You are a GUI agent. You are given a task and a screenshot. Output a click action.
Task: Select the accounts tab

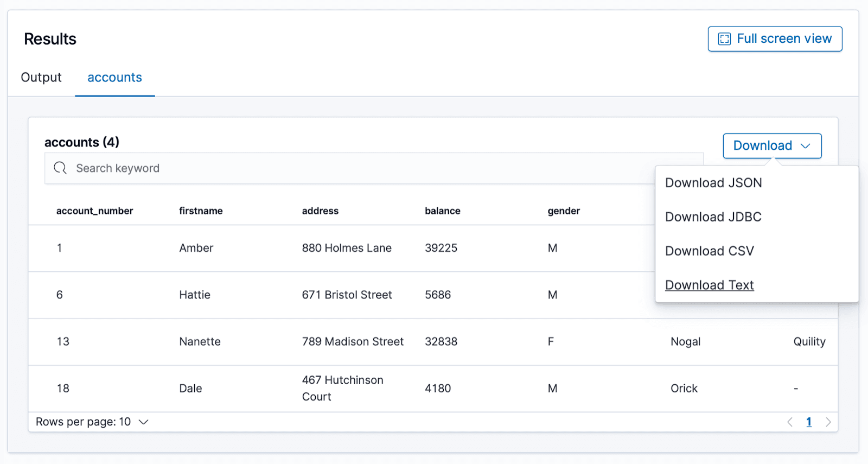click(115, 78)
